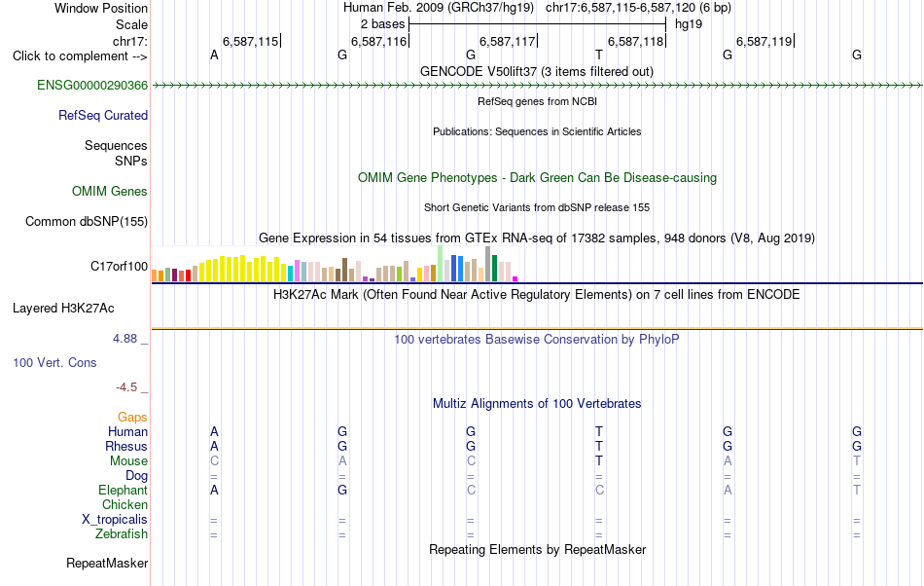Viewport: 924px width, 586px height.
Task: Select the Common dbSNP(155) track label
Action: coord(87,222)
